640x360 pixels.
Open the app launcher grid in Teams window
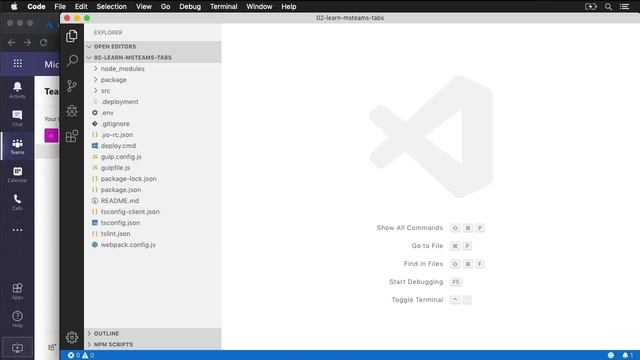[x=18, y=64]
